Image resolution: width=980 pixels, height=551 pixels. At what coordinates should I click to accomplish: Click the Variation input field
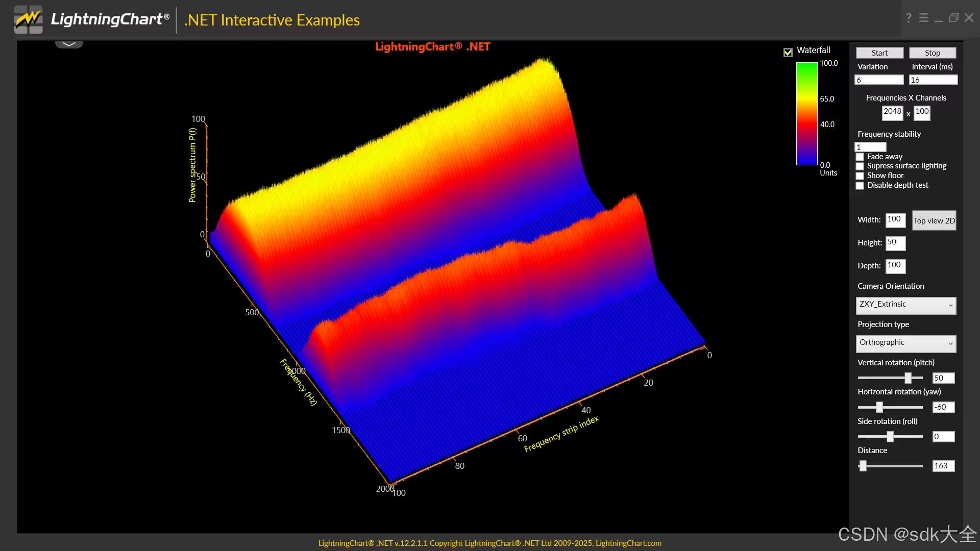point(878,80)
